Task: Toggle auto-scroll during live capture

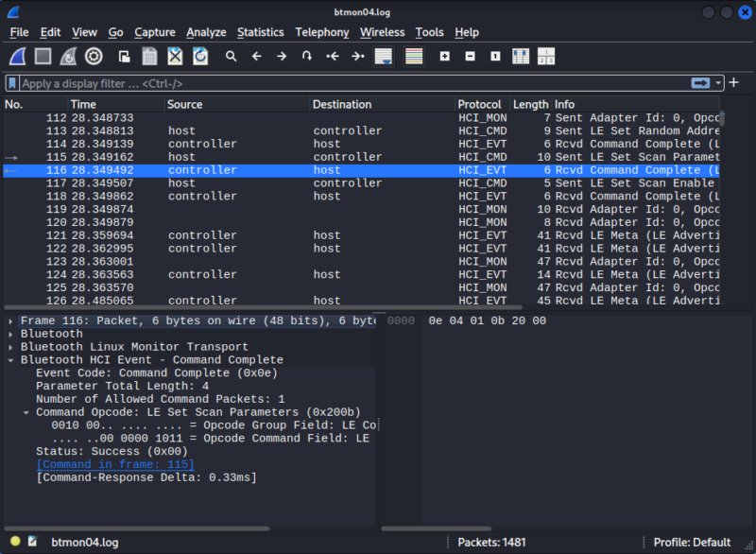Action: 384,57
